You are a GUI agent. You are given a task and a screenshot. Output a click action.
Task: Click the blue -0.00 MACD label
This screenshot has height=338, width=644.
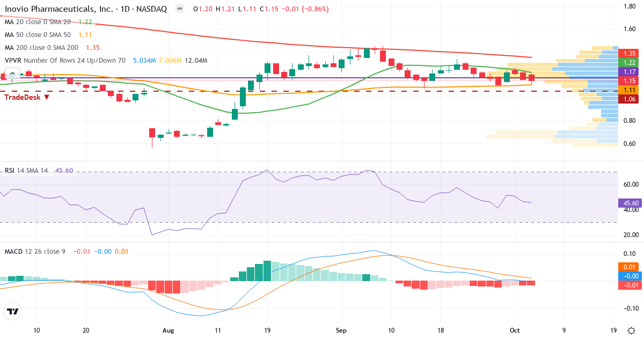pos(630,276)
